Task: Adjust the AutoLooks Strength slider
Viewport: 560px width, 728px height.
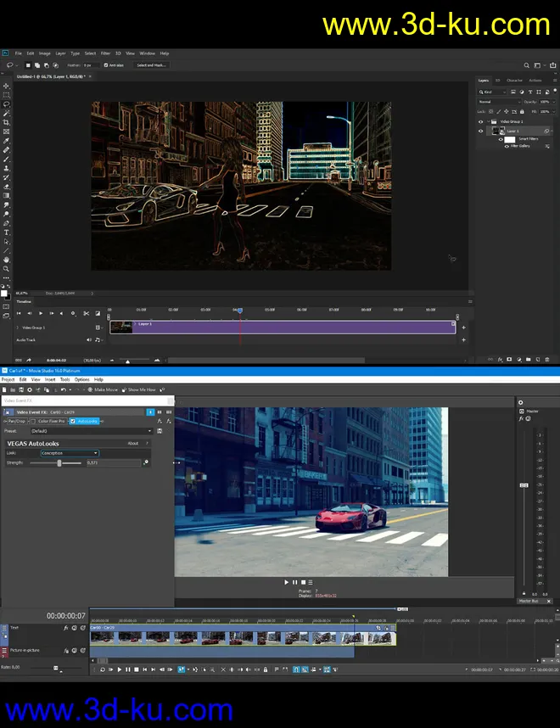Action: coord(59,462)
